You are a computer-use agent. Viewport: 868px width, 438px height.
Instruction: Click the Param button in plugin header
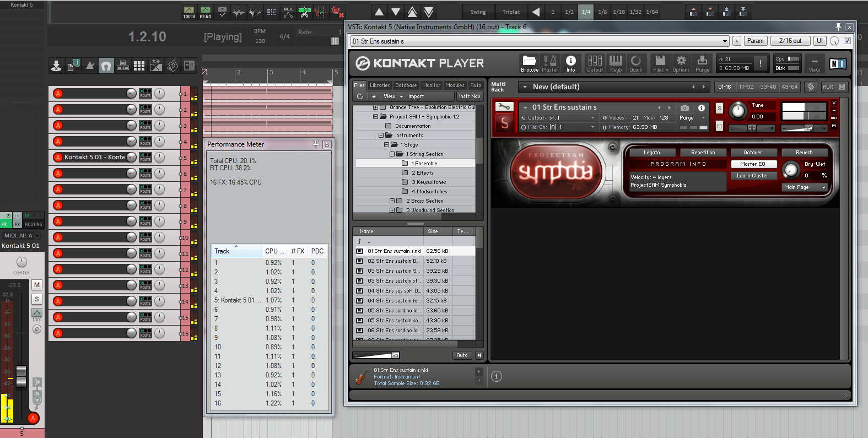[756, 41]
